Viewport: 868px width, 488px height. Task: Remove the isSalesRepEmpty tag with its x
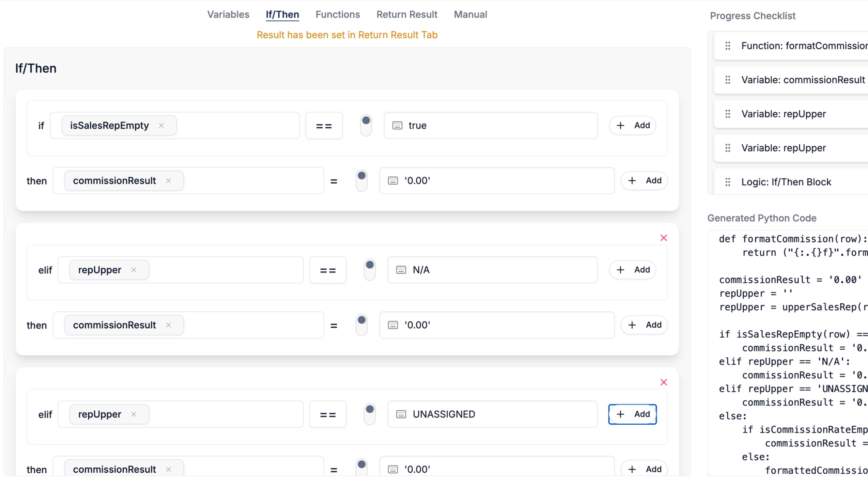point(161,125)
